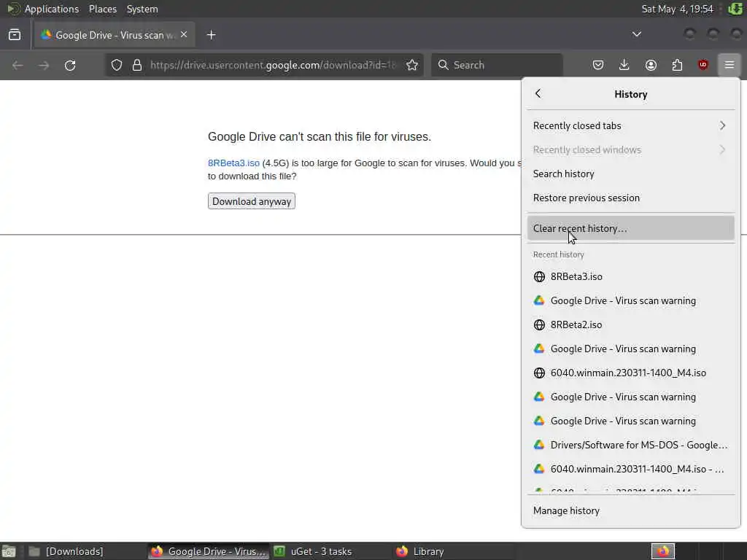Open 6040.winmain.230311-1400_M4.iso globe history entry
Viewport: 747px width, 560px height.
[630, 373]
